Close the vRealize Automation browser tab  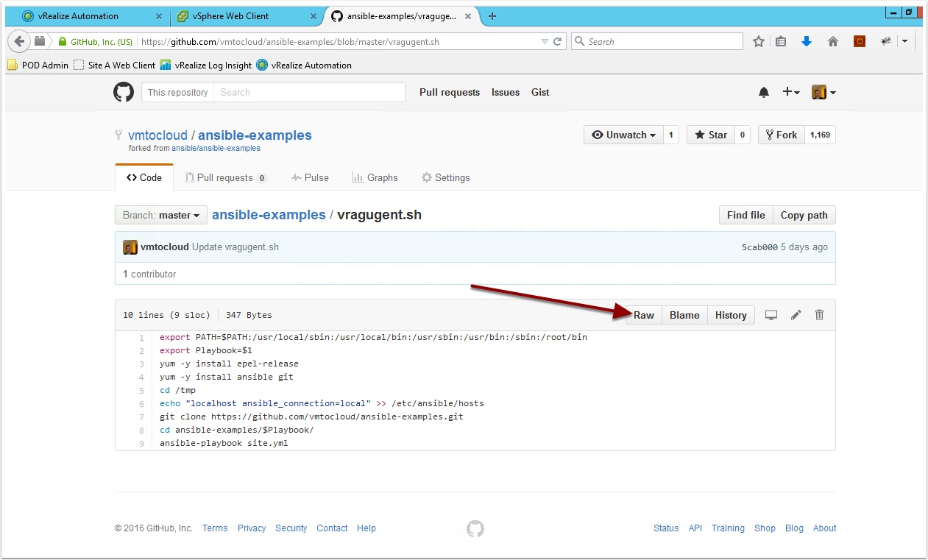click(x=160, y=16)
